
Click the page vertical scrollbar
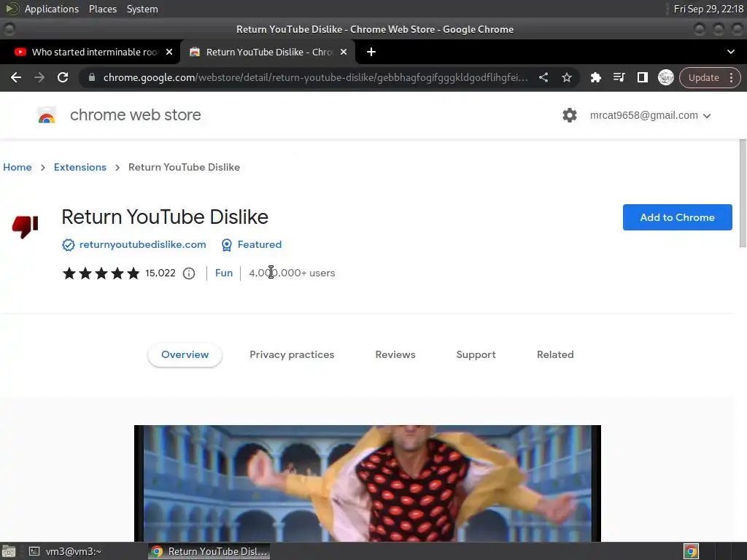(x=743, y=193)
